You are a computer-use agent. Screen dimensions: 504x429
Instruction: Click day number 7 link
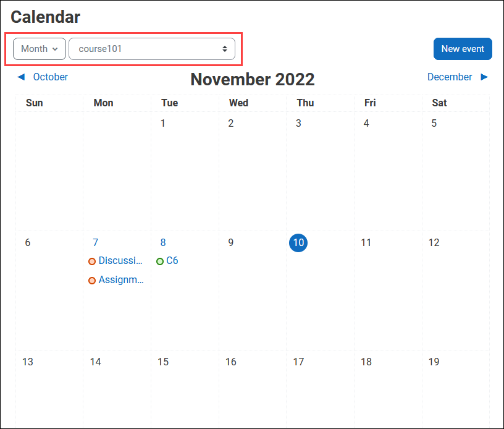95,243
